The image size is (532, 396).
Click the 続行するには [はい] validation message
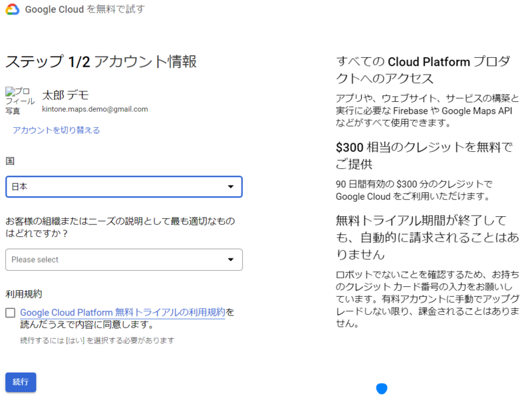point(97,341)
